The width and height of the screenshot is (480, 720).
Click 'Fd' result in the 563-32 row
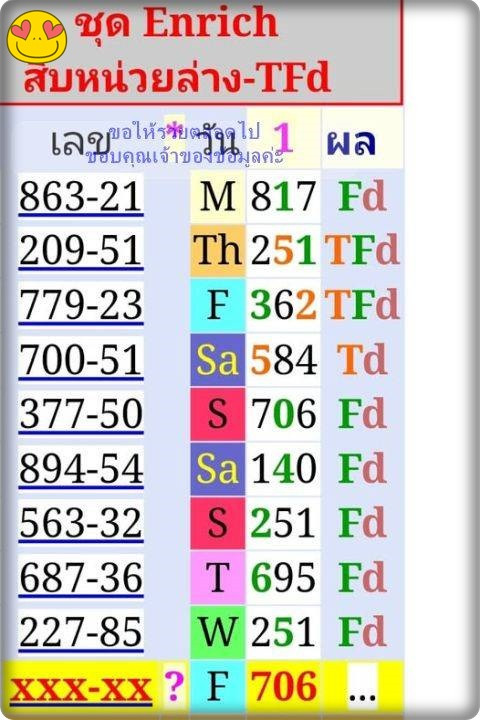click(362, 523)
